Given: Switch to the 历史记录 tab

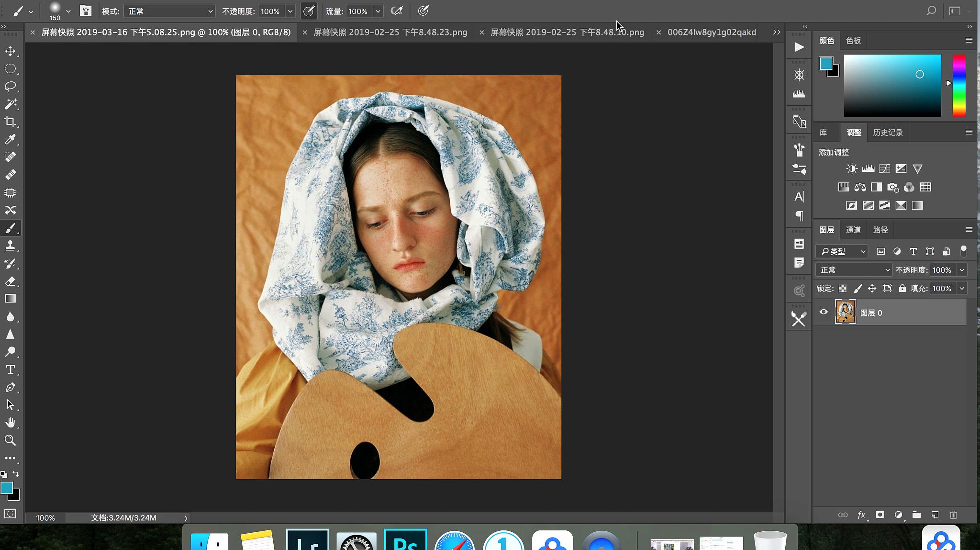Looking at the screenshot, I should [x=888, y=133].
